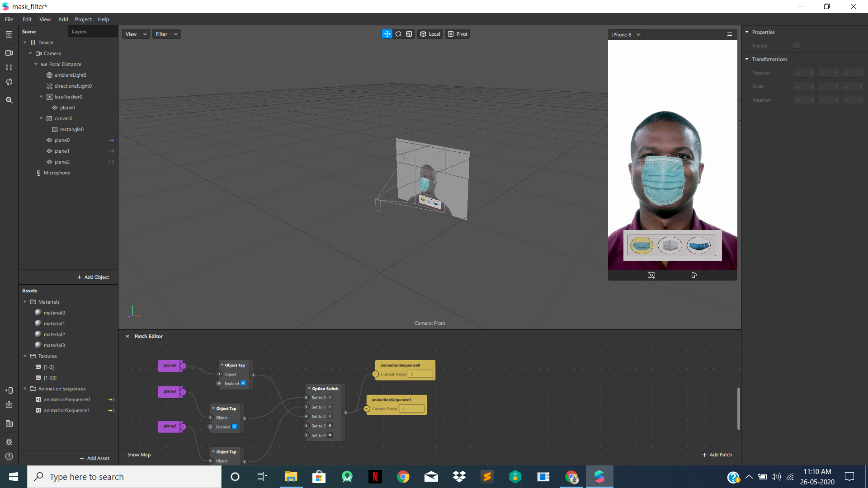This screenshot has height=488, width=868.
Task: Collapse the Materials folder in Assets
Action: pos(25,302)
